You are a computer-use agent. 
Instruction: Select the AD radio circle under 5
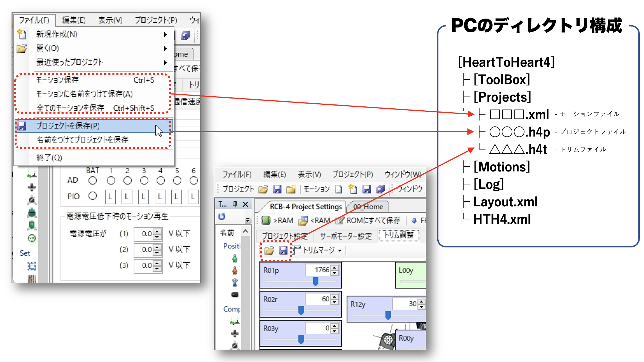177,180
